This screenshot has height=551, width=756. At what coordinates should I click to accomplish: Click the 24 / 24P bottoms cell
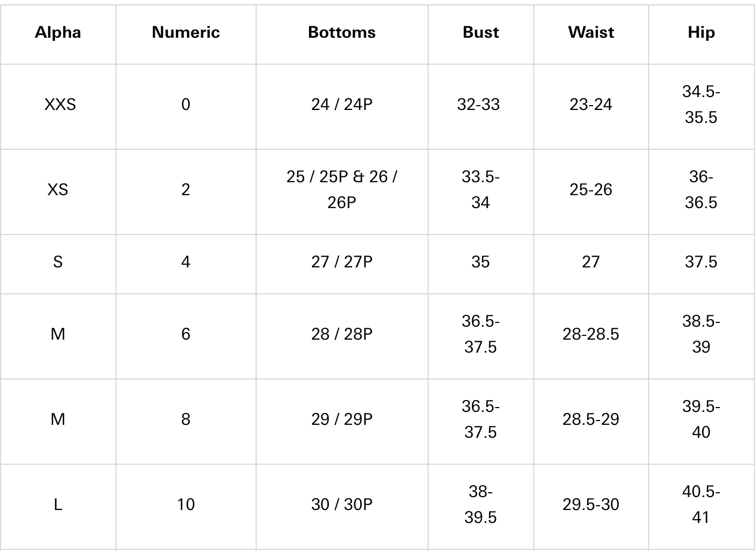[341, 104]
